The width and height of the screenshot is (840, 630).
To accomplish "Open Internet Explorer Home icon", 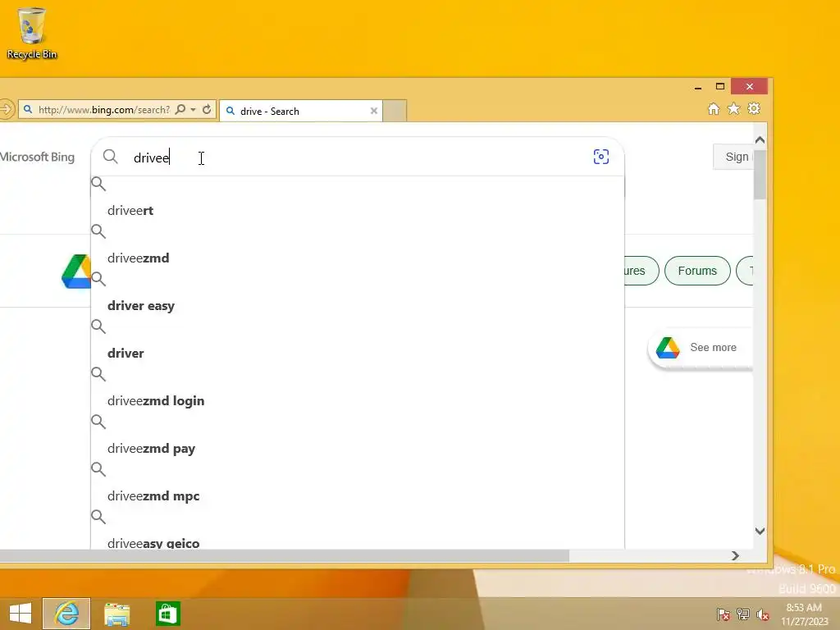I will 713,109.
